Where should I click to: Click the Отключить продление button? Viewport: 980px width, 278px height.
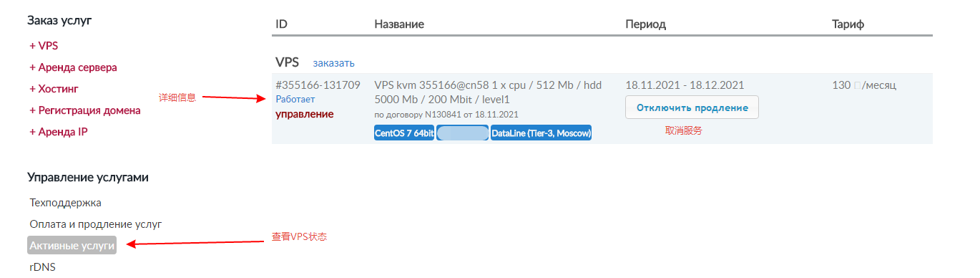(692, 107)
